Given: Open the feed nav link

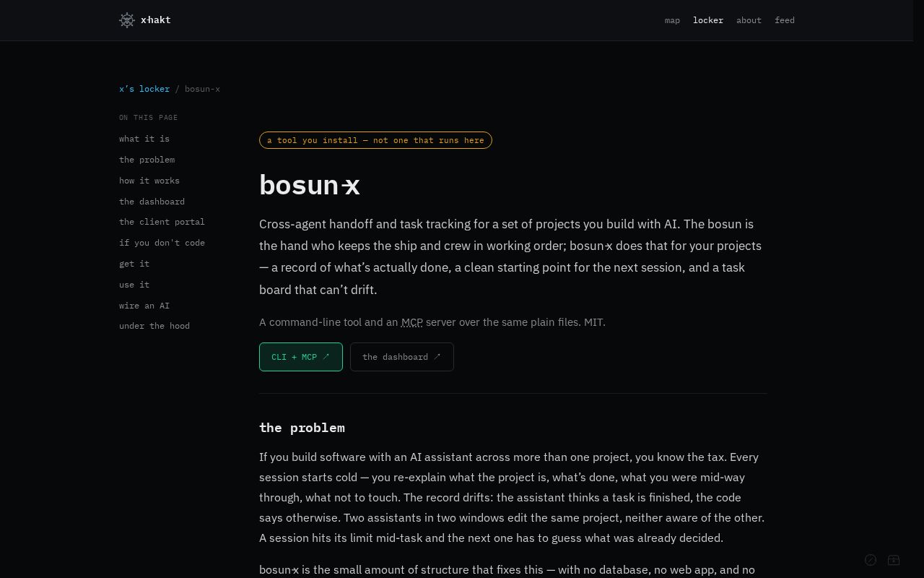Looking at the screenshot, I should [785, 20].
